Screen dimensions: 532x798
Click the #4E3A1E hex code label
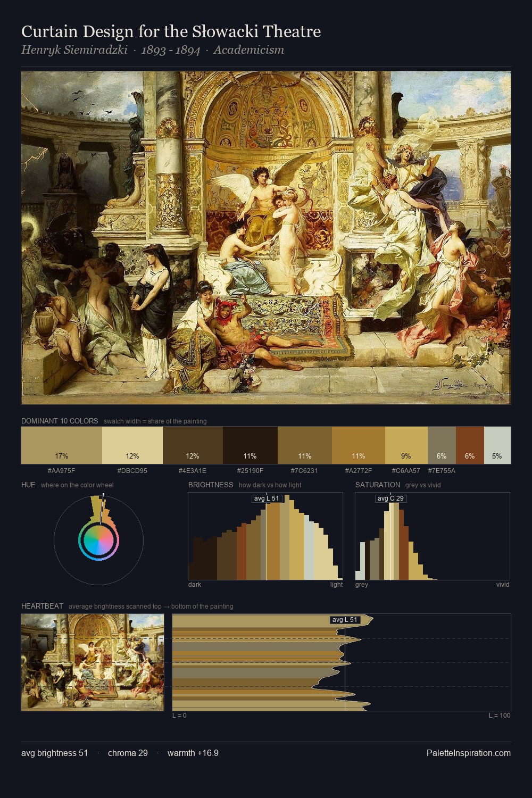click(x=193, y=471)
